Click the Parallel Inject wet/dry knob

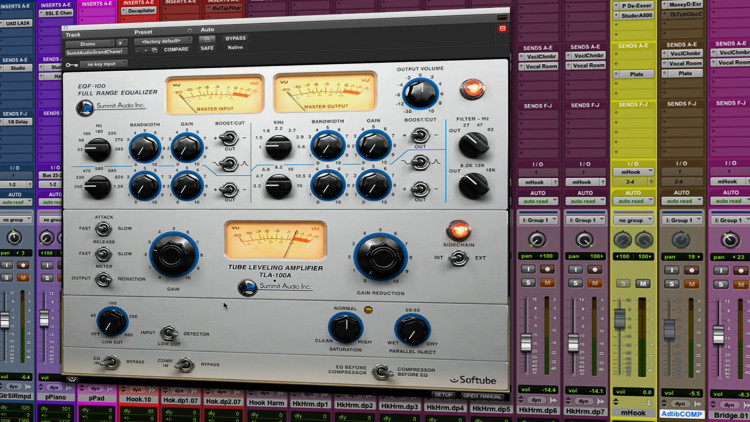coord(412,329)
